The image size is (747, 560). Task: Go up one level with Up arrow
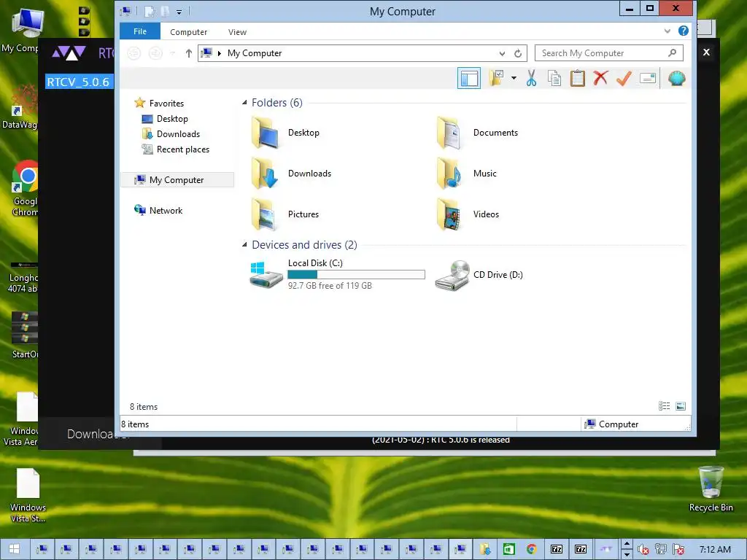189,53
